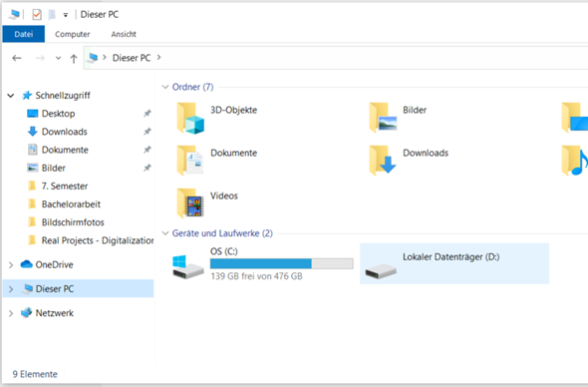Expand the root chevron before Dieser PC breadcrumb
This screenshot has height=387, width=588.
click(x=105, y=58)
